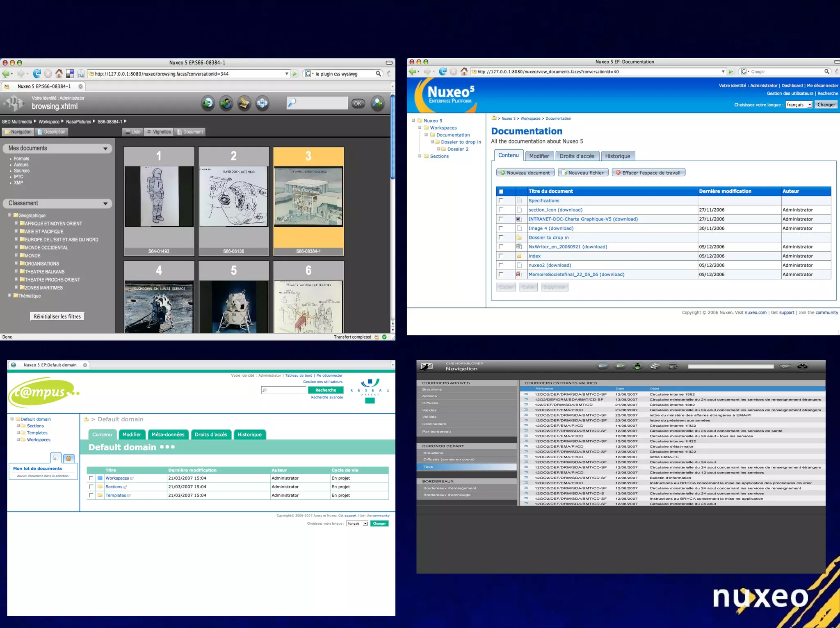The height and width of the screenshot is (628, 840).
Task: Click the browser reload icon in left window
Action: click(x=37, y=74)
